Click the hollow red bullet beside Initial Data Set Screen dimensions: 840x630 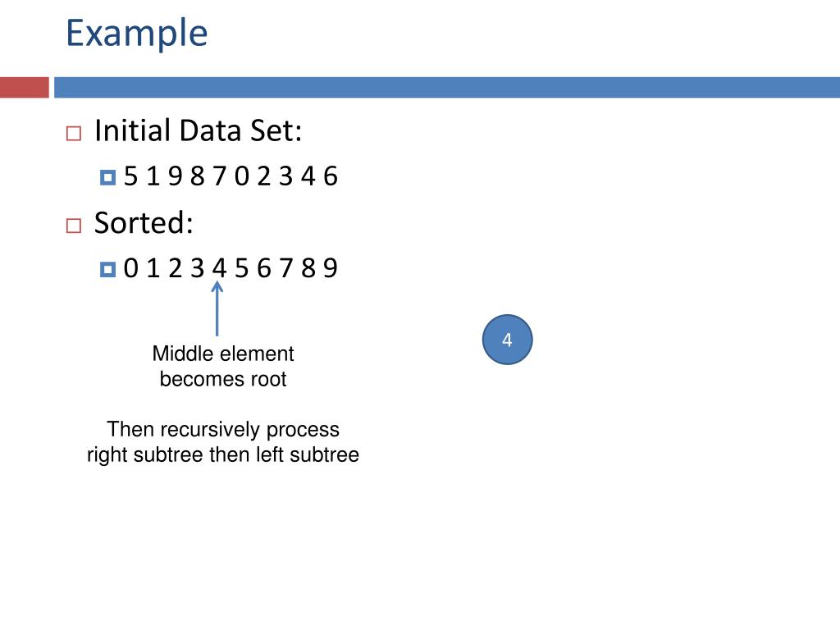click(x=73, y=134)
